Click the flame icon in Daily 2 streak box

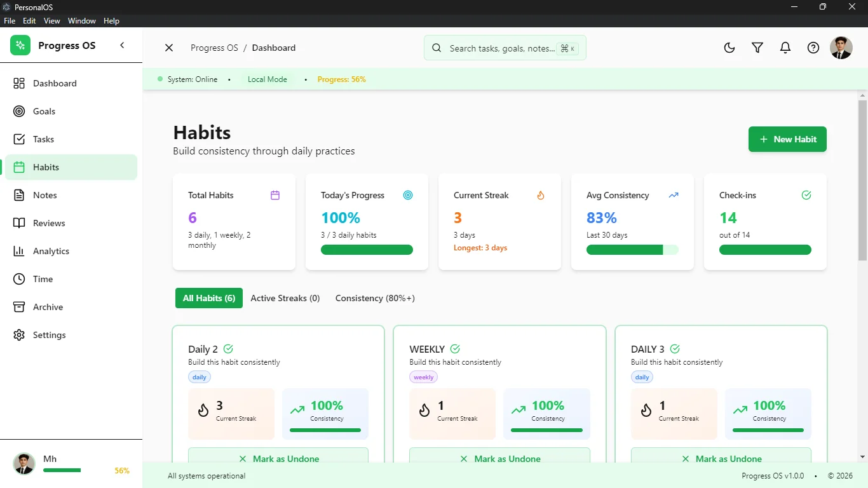[203, 410]
